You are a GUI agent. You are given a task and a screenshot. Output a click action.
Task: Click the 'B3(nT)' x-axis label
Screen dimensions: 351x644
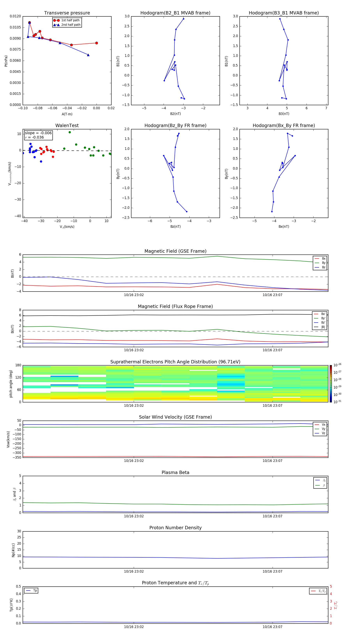pos(284,114)
